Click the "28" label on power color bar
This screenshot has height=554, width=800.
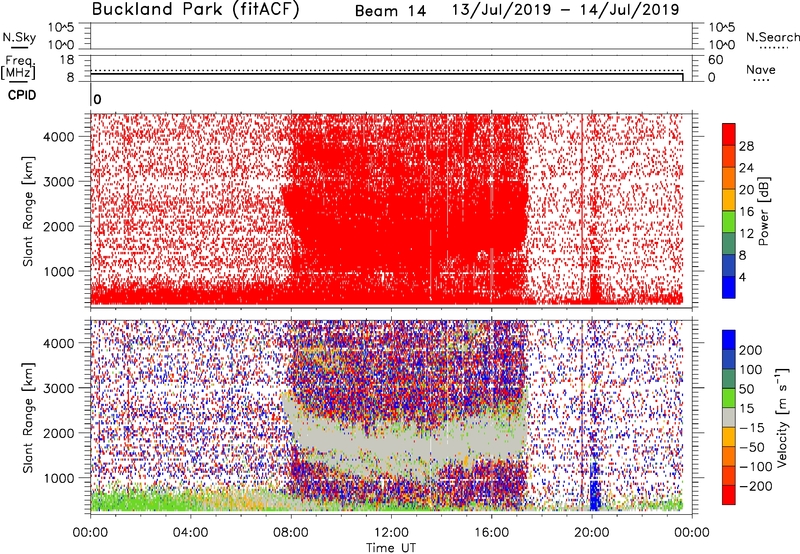coord(746,146)
